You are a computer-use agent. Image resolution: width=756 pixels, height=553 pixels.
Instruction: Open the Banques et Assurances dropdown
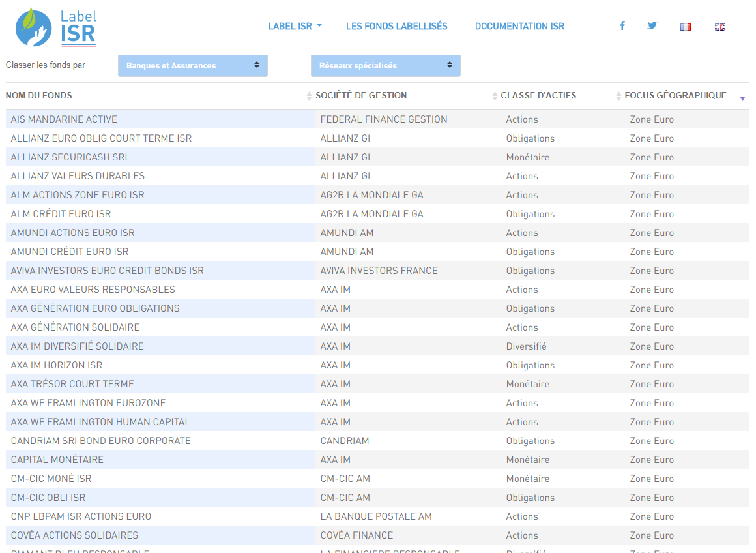193,66
